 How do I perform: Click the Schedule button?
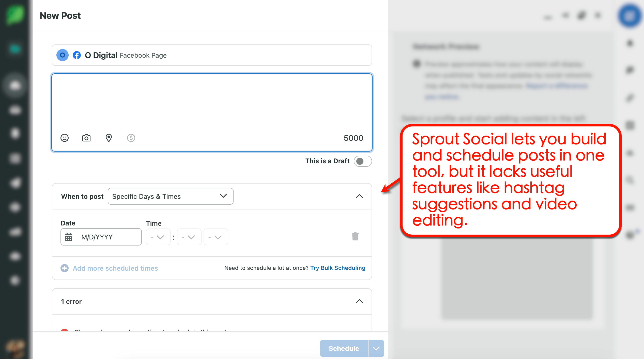coord(343,348)
